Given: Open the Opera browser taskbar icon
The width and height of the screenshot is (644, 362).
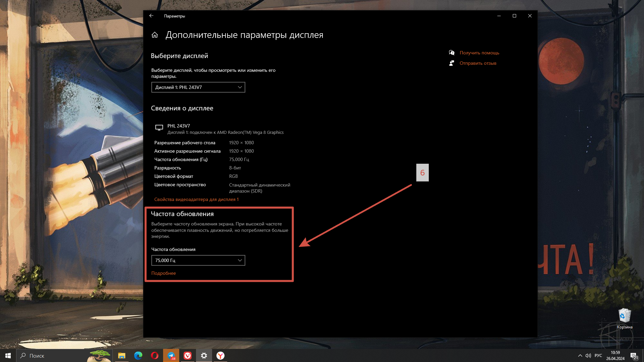Looking at the screenshot, I should (x=155, y=356).
